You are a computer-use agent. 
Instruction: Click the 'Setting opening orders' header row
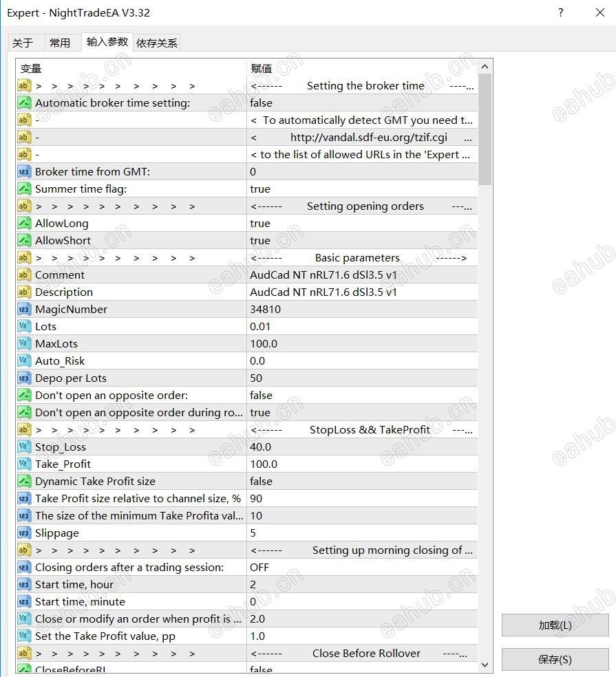[x=247, y=206]
